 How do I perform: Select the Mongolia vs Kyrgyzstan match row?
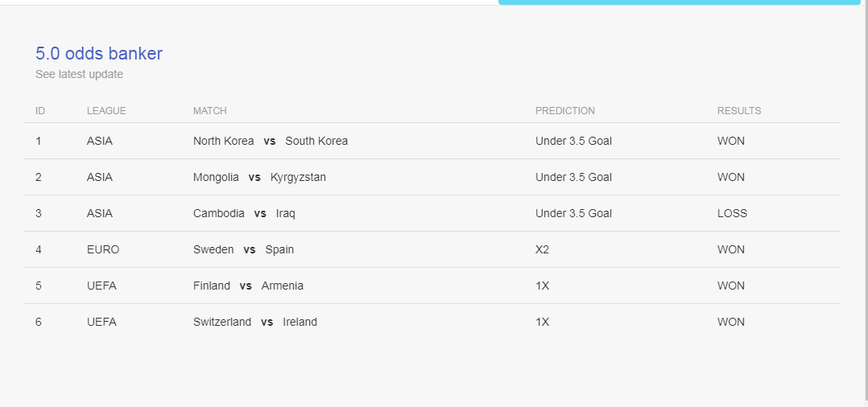[x=432, y=177]
